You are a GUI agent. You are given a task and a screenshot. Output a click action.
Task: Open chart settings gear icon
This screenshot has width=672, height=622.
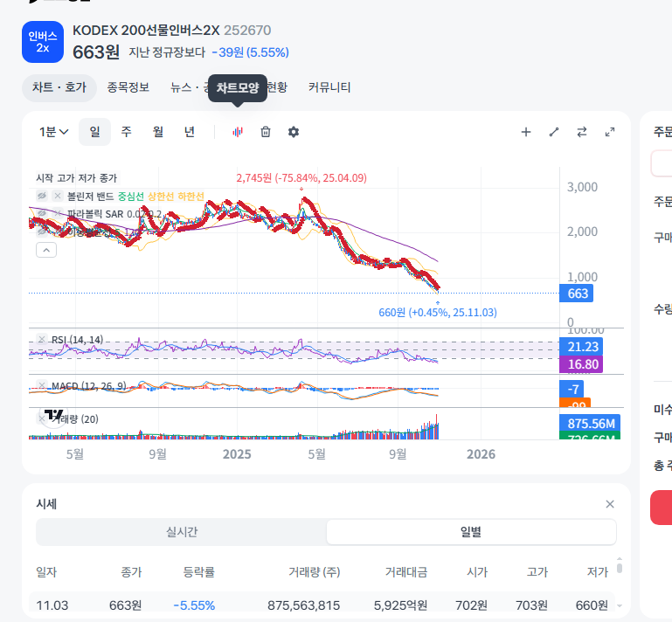[294, 132]
